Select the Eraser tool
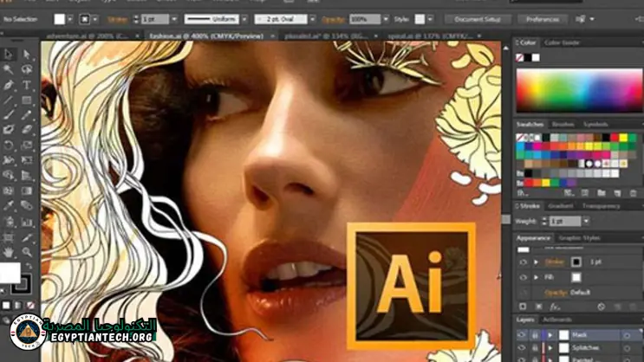Image resolution: width=644 pixels, height=362 pixels. [27, 130]
